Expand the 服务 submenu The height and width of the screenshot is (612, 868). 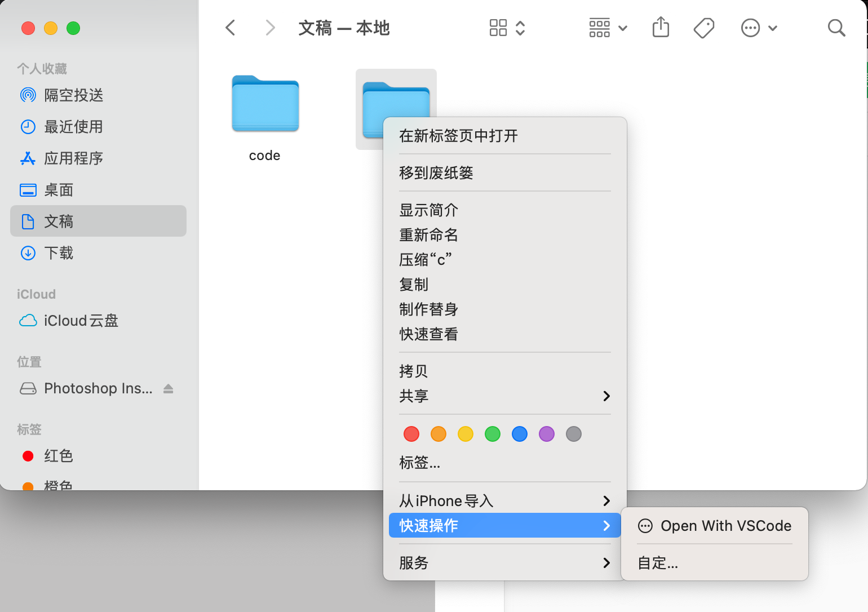(505, 563)
